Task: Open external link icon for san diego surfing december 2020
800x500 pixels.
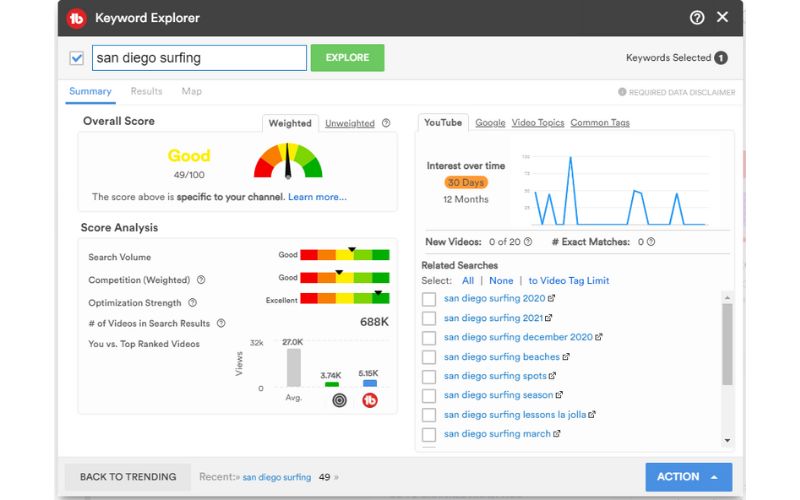Action: tap(598, 337)
